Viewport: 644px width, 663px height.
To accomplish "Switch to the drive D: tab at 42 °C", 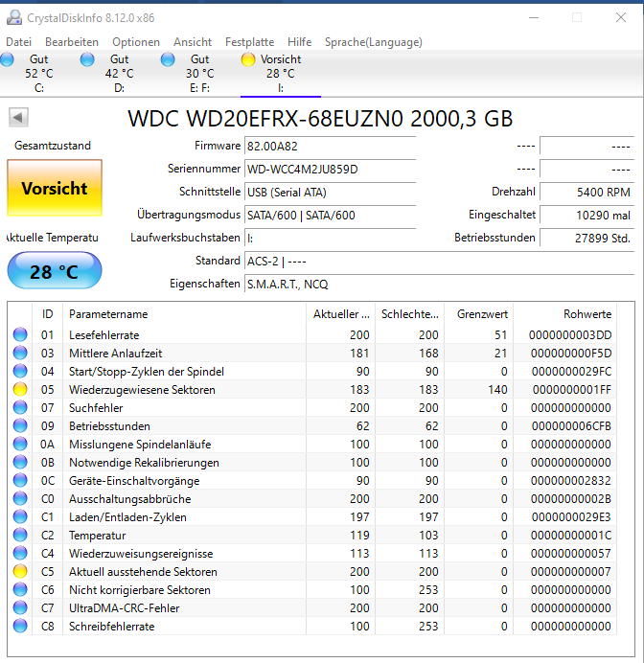I will point(119,73).
